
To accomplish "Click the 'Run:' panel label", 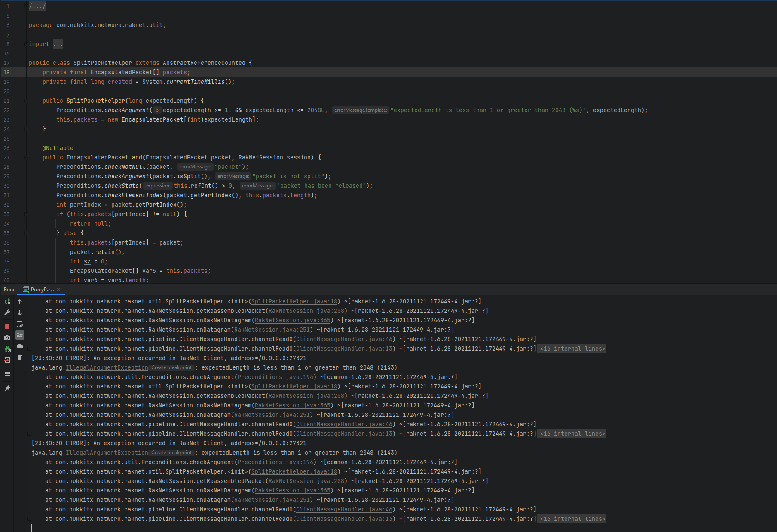I will (x=9, y=290).
